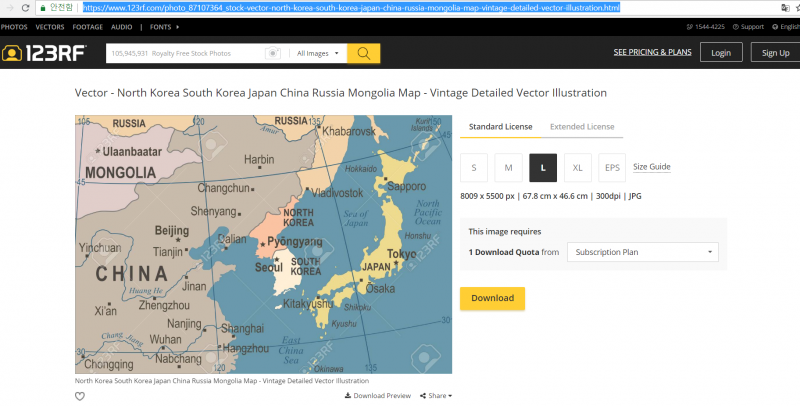The image size is (800, 406).
Task: Click the yellow search magnifier button
Action: (364, 53)
